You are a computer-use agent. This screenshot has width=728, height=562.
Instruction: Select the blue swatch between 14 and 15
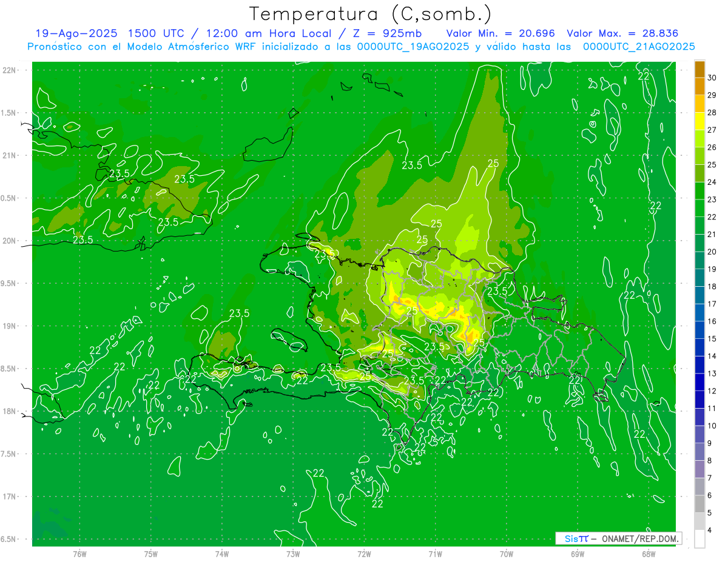pyautogui.click(x=699, y=347)
